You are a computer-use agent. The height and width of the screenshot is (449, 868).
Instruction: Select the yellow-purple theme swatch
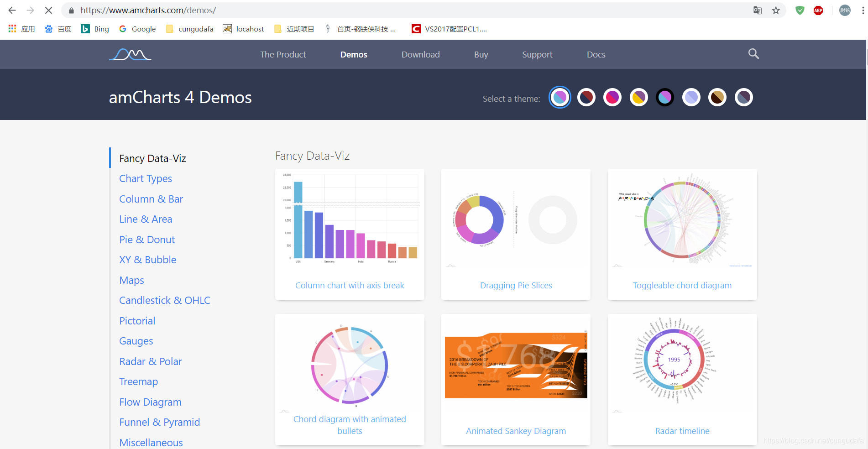coord(639,97)
